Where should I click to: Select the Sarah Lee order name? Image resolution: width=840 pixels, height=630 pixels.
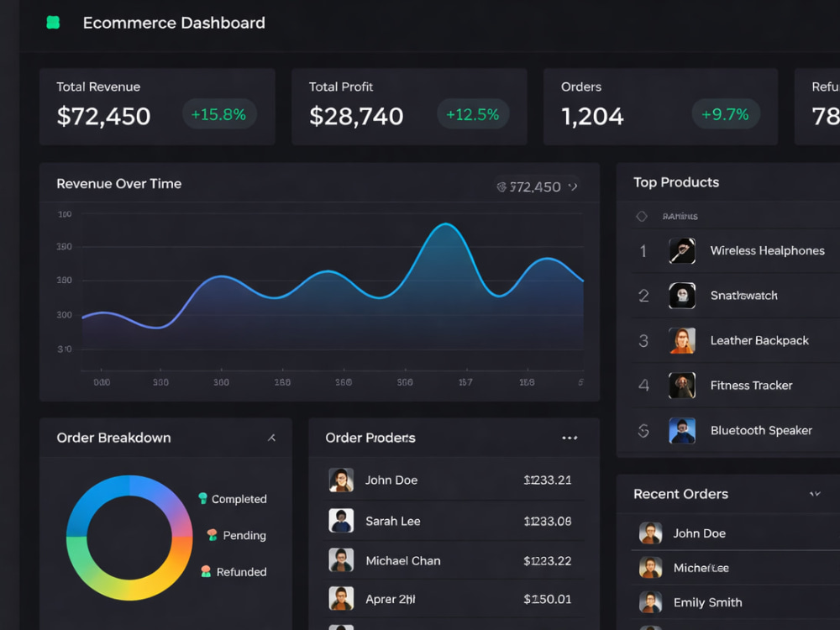[x=392, y=522]
